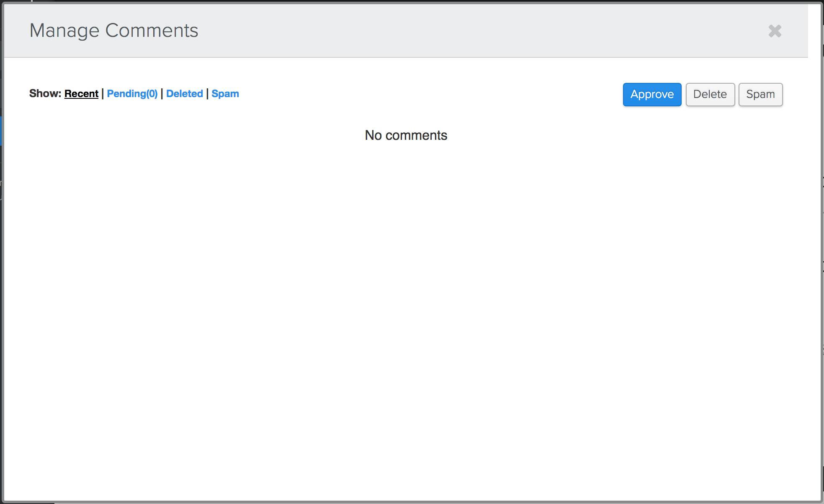The height and width of the screenshot is (504, 824).
Task: Click the No comments message area
Action: tap(406, 135)
